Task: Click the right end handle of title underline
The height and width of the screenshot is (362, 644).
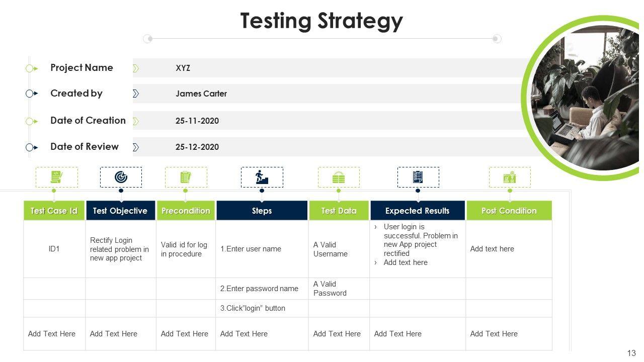Action: coord(497,39)
